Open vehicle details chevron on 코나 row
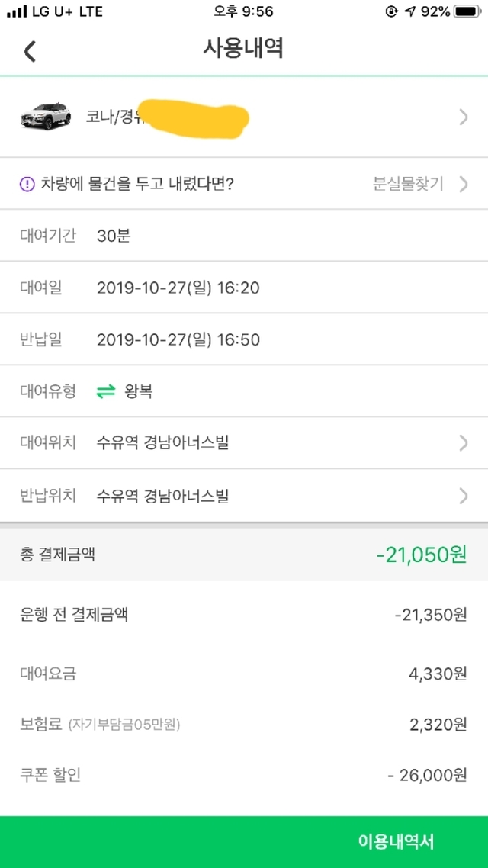 (463, 117)
